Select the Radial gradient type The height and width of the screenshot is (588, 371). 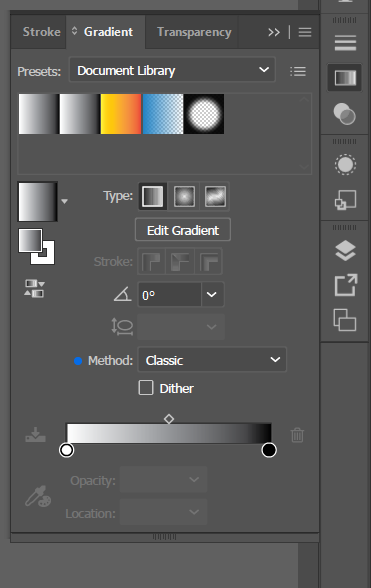point(184,196)
